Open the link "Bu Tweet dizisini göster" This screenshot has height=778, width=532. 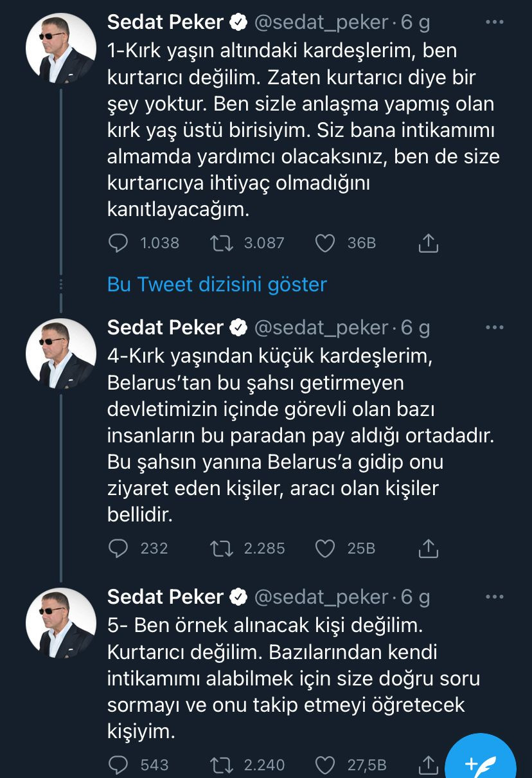coord(217,284)
